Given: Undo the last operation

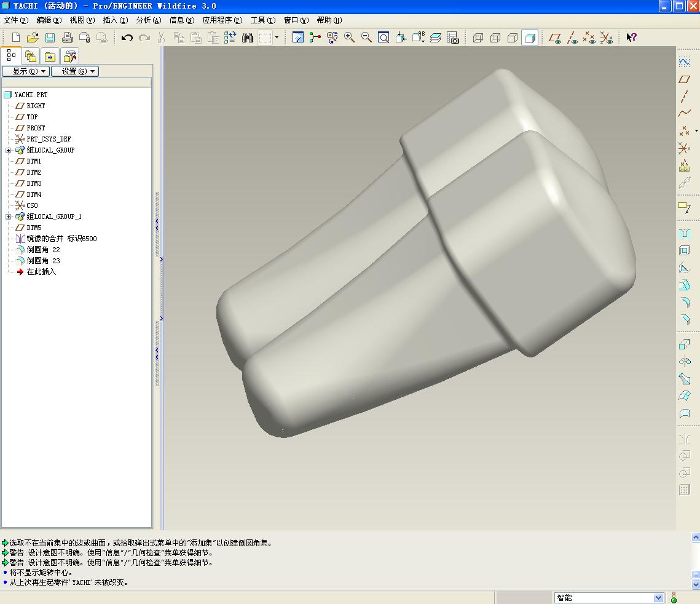Looking at the screenshot, I should (127, 38).
